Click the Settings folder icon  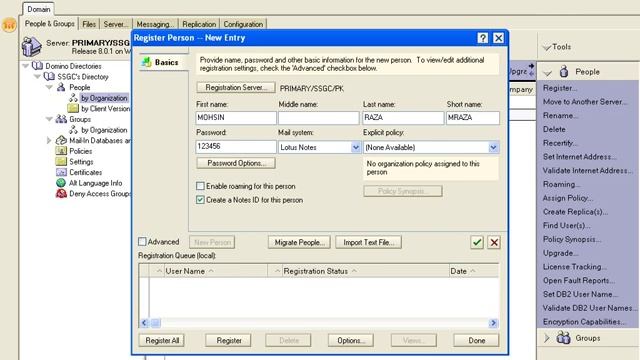click(x=61, y=161)
